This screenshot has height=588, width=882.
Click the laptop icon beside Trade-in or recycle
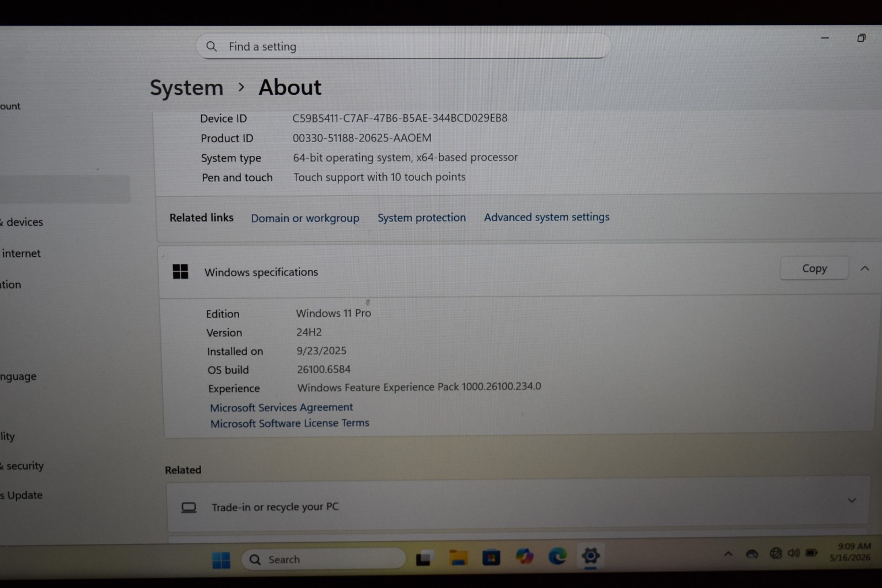click(x=189, y=508)
